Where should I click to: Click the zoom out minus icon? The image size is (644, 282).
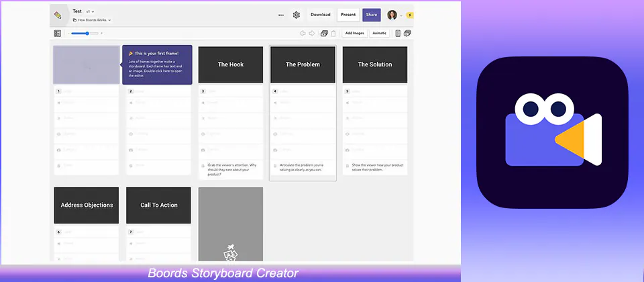point(68,34)
